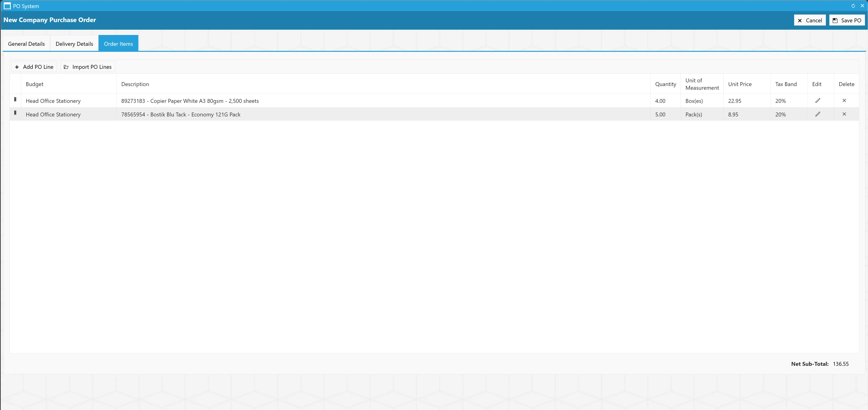Screen dimensions: 868x410
Task: Grab the drag handle of Bostik Blu Tack row
Action: click(15, 113)
